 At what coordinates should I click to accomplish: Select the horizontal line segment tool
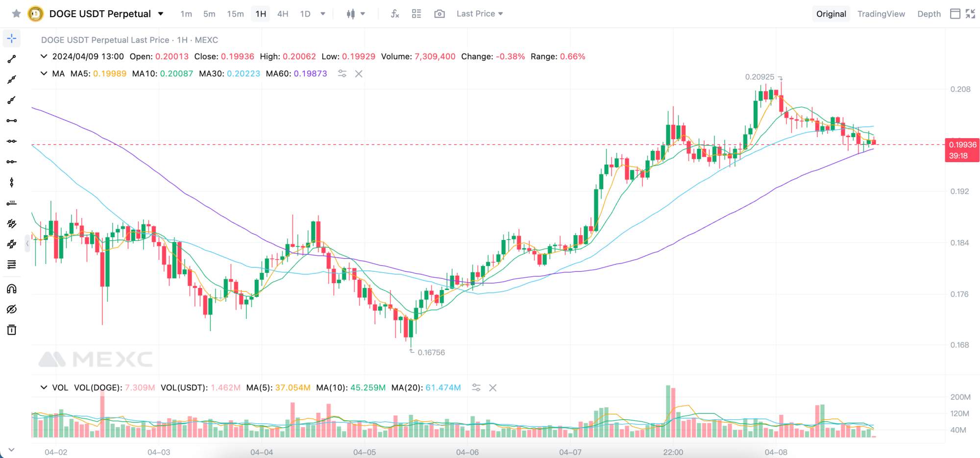pyautogui.click(x=12, y=121)
